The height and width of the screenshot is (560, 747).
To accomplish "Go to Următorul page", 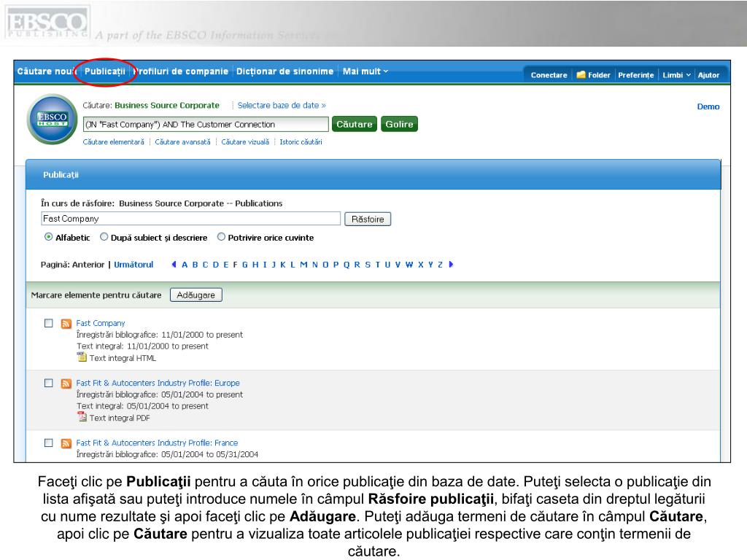I will [133, 264].
